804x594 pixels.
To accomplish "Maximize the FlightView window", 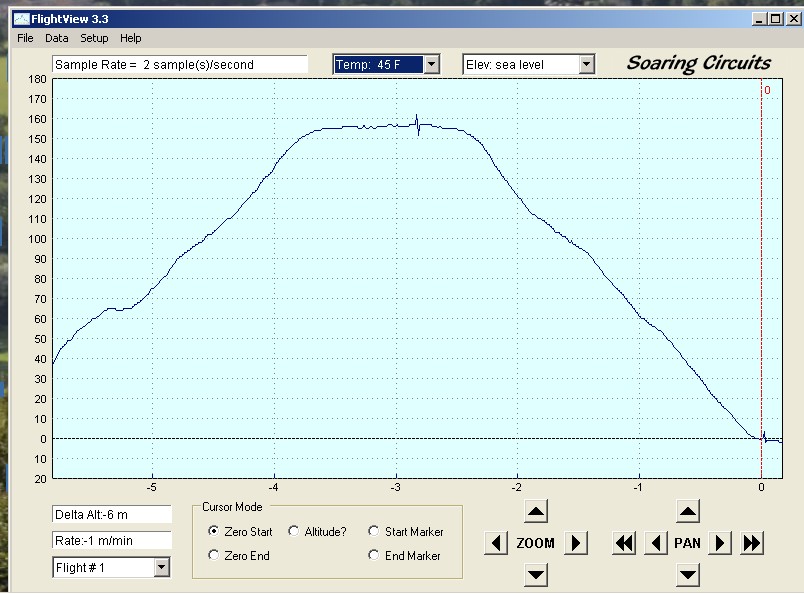I will coord(776,19).
